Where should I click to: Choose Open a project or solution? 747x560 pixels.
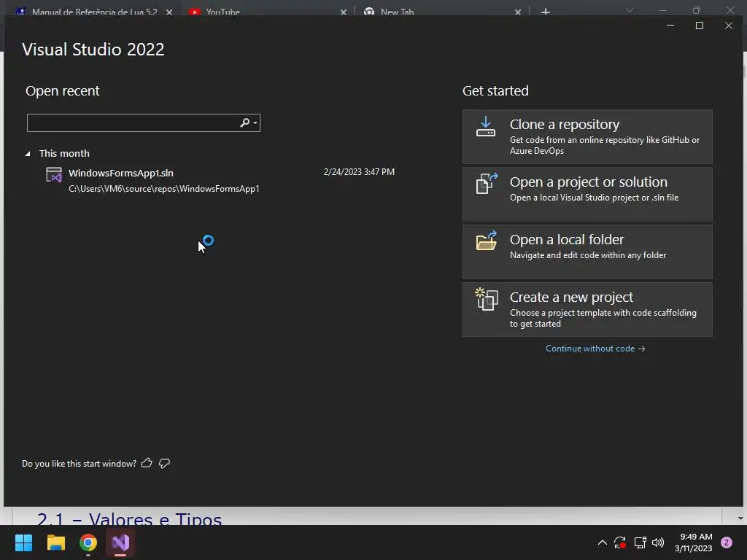tap(587, 194)
